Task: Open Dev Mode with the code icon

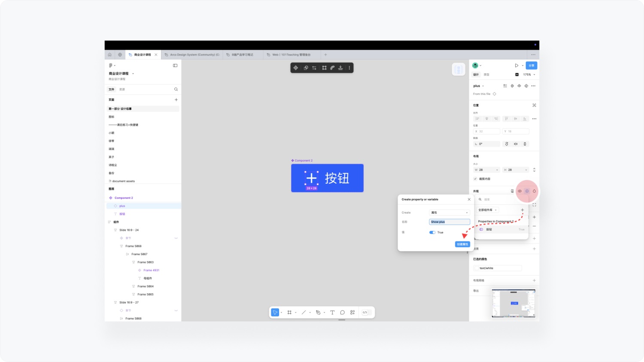Action: tap(365, 313)
